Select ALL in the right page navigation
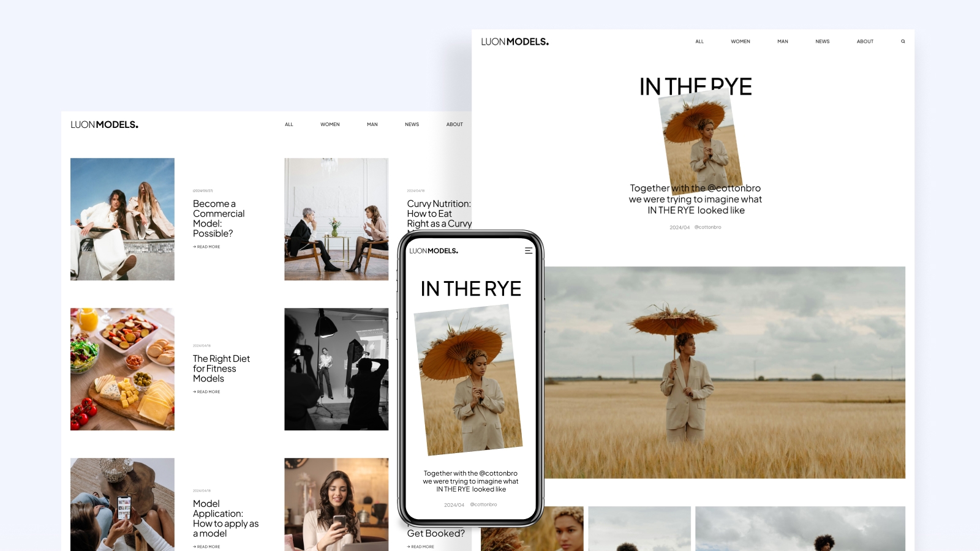This screenshot has width=980, height=551. pyautogui.click(x=699, y=42)
